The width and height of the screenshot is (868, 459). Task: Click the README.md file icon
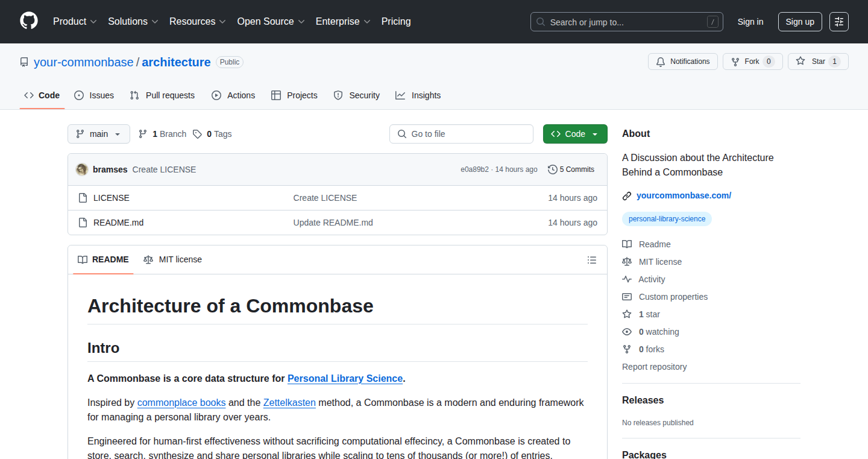83,223
